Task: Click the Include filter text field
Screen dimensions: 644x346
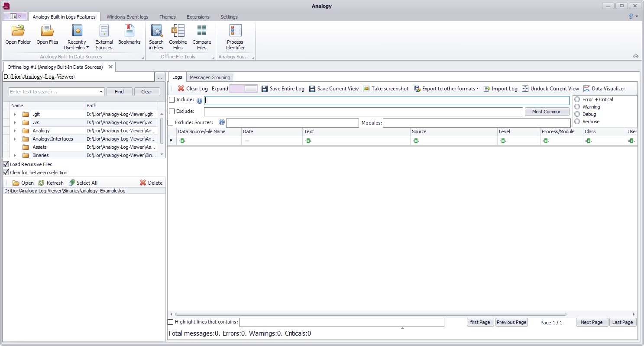Action: [x=387, y=100]
